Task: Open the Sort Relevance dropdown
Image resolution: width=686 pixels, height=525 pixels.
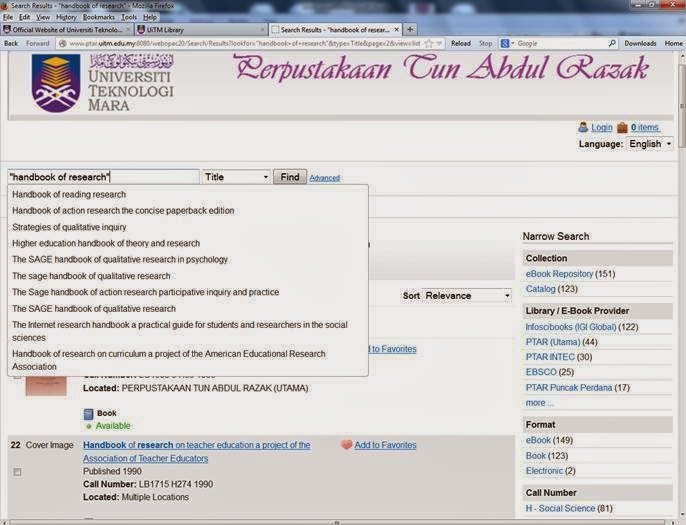Action: (467, 296)
